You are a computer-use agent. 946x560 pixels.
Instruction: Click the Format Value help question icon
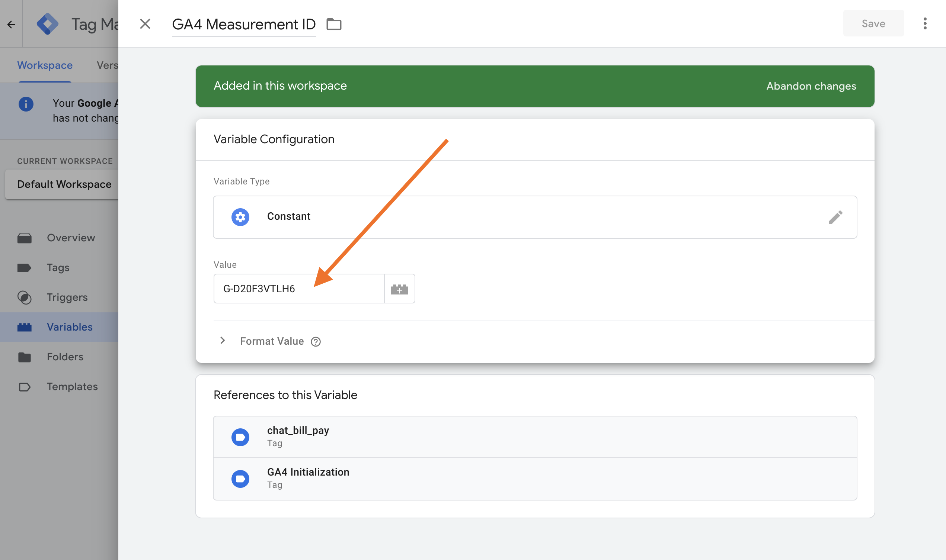(x=316, y=341)
